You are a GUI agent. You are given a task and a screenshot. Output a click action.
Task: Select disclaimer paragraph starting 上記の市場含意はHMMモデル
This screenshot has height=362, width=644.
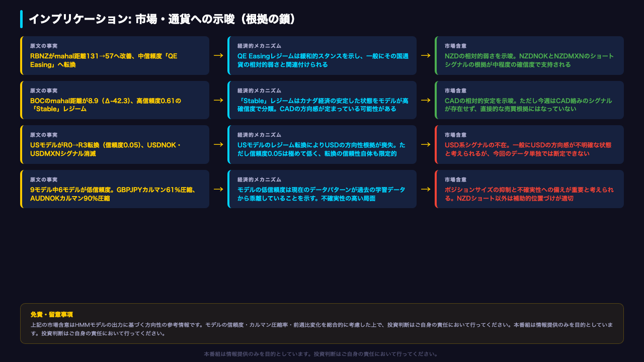tap(321, 329)
